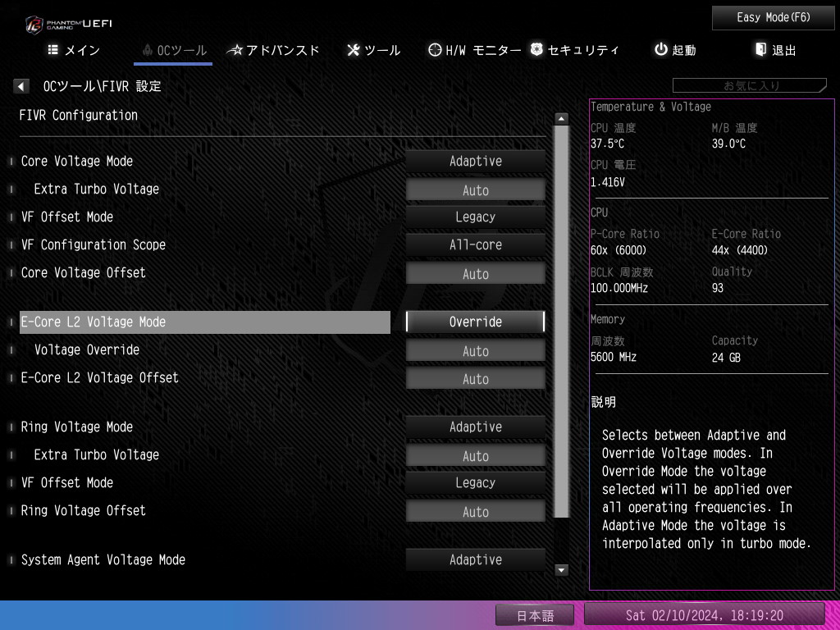840x630 pixels.
Task: Click the wrench icon of ツール
Action: click(354, 50)
